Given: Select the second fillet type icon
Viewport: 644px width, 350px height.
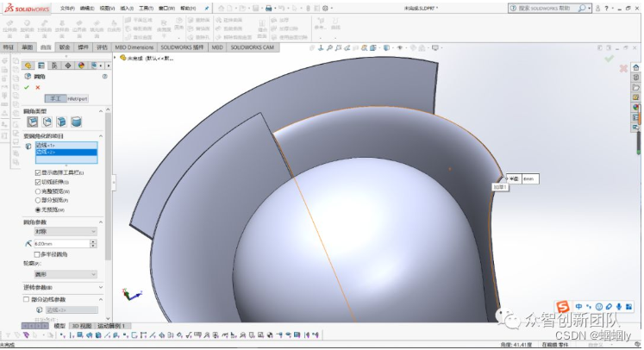Looking at the screenshot, I should pos(46,122).
